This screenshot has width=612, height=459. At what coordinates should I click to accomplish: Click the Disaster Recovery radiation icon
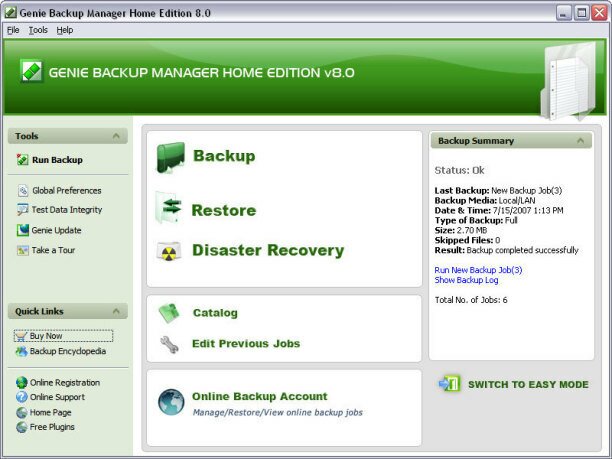(168, 251)
